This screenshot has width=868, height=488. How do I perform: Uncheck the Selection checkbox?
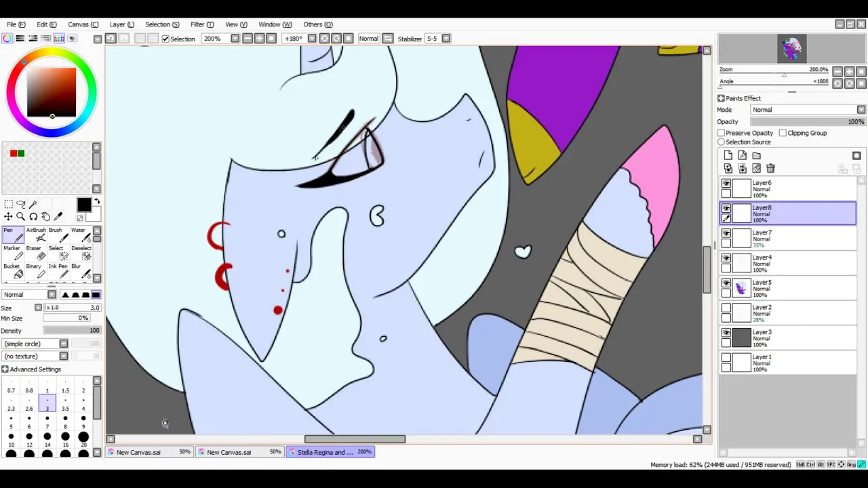coord(165,39)
